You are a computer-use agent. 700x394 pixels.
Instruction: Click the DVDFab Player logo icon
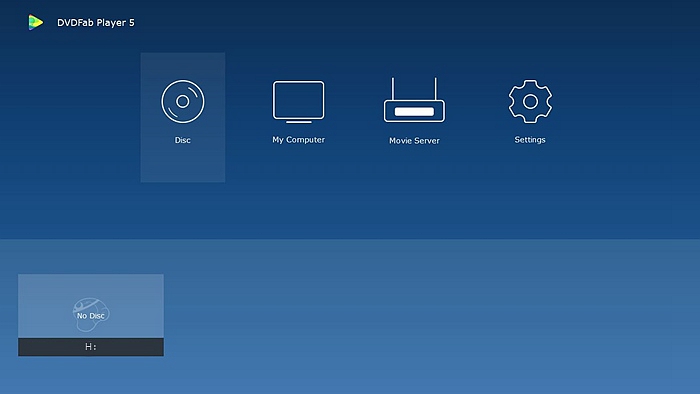pyautogui.click(x=36, y=22)
